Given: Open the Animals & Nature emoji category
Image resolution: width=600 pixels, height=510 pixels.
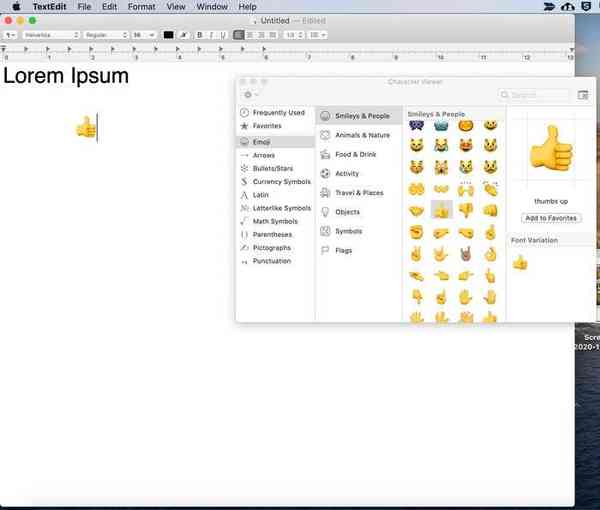Looking at the screenshot, I should pyautogui.click(x=361, y=135).
